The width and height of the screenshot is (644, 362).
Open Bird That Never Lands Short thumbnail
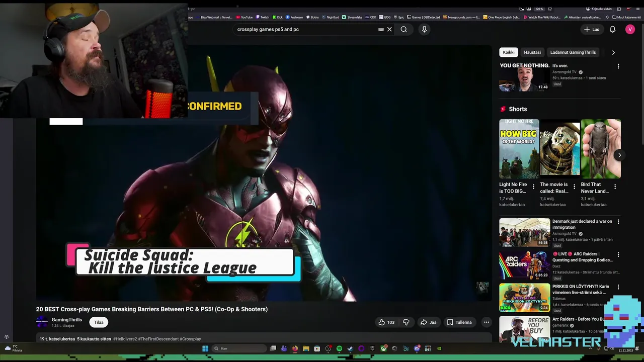[x=601, y=149]
